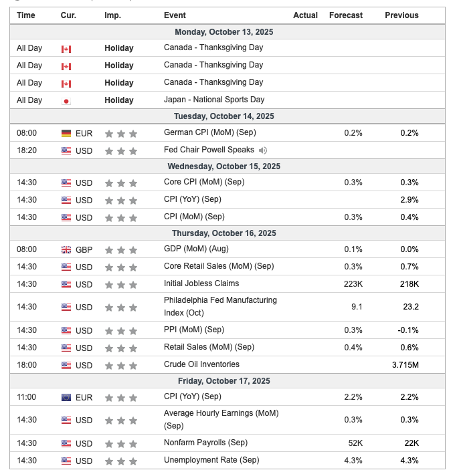
Task: Open the Philadelphia Fed Manufacturing Index event
Action: pyautogui.click(x=220, y=307)
